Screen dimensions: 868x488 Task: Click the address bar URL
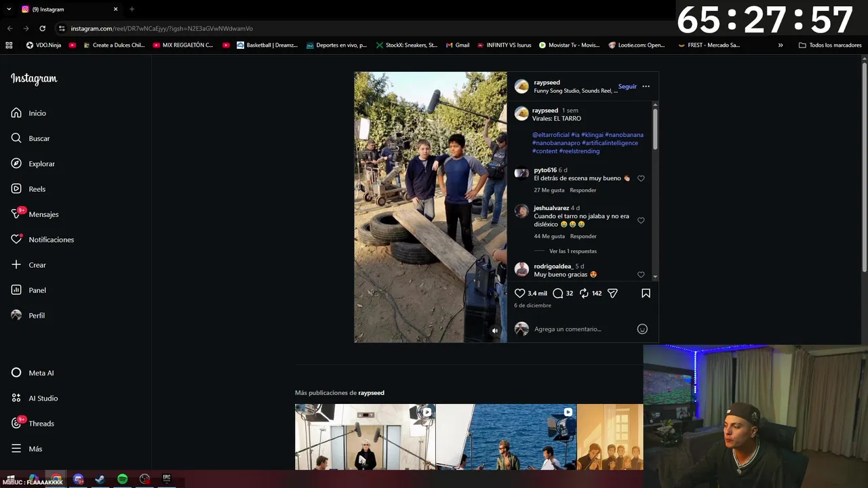coord(161,28)
